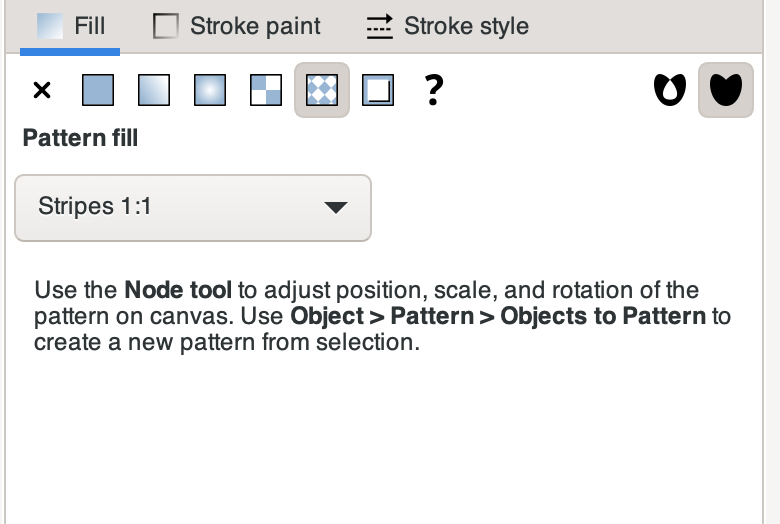Screen dimensions: 780x524
Task: Click the bold Node tool text in the hint
Action: [x=178, y=290]
